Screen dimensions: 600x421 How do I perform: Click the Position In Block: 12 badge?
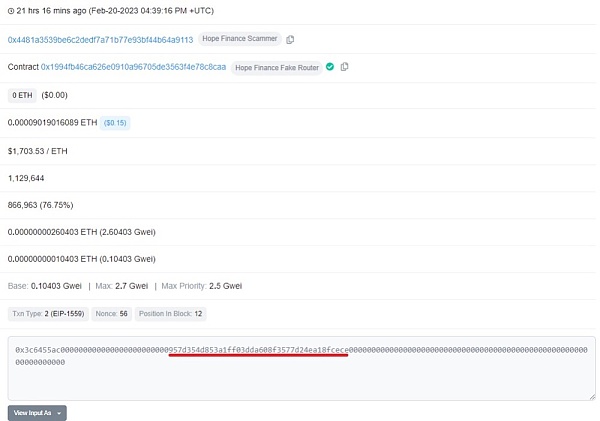click(x=170, y=313)
